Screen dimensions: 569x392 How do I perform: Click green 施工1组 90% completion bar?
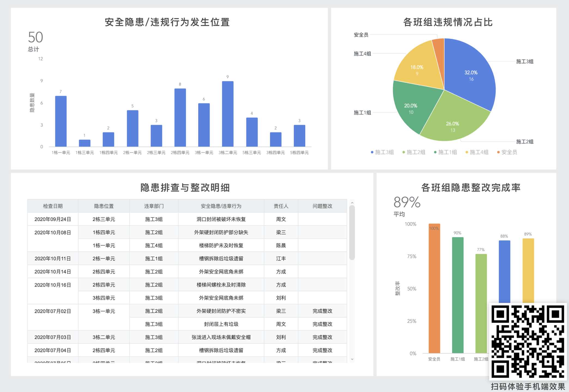pyautogui.click(x=458, y=295)
